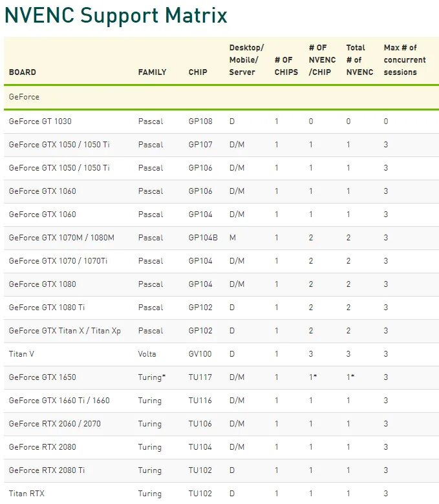Click the TU117 chip cell
The height and width of the screenshot is (504, 439).
[x=200, y=377]
